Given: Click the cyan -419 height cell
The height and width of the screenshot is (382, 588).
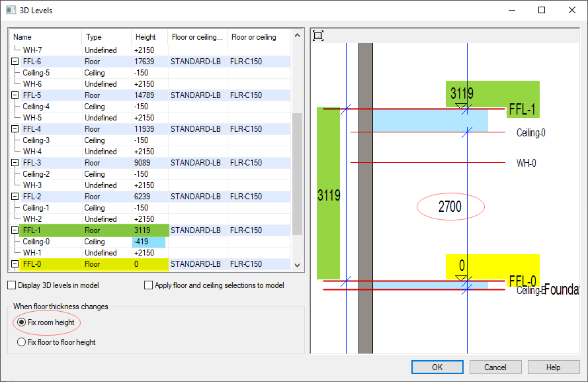Looking at the screenshot, I should tap(148, 242).
